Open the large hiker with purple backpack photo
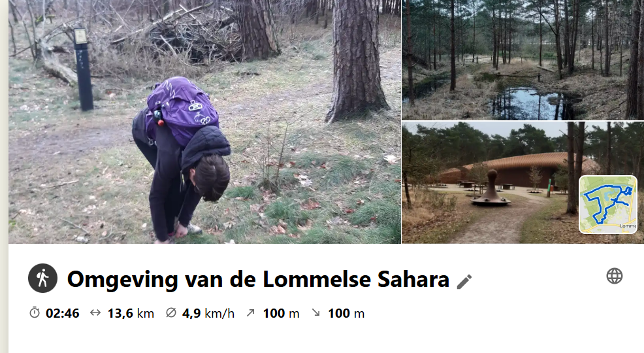This screenshot has width=644, height=353. click(204, 122)
